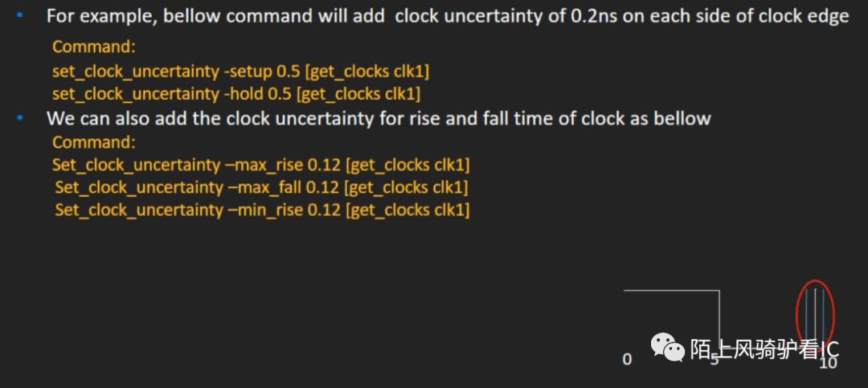The height and width of the screenshot is (388, 868).
Task: Select the clock waveform falling edge
Action: point(719,321)
